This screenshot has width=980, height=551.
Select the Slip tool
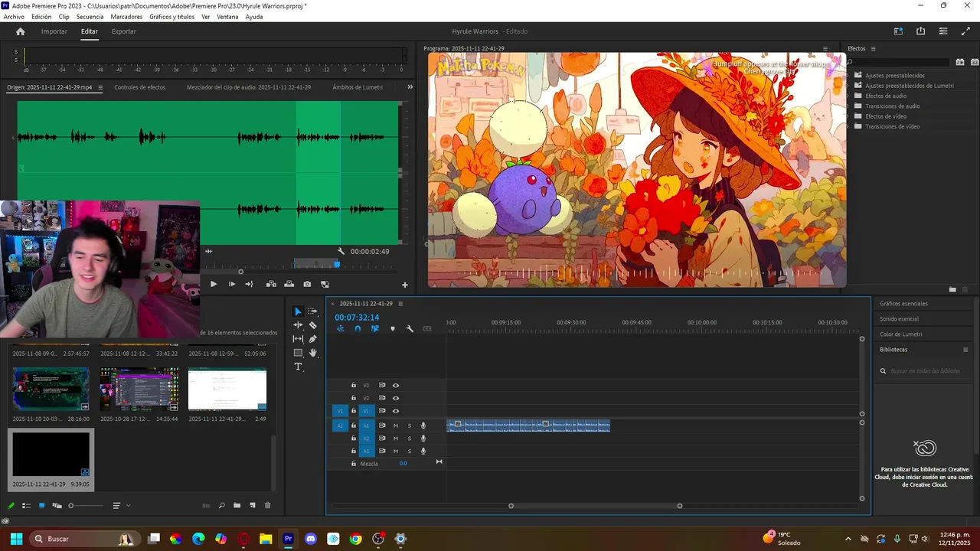(x=298, y=339)
